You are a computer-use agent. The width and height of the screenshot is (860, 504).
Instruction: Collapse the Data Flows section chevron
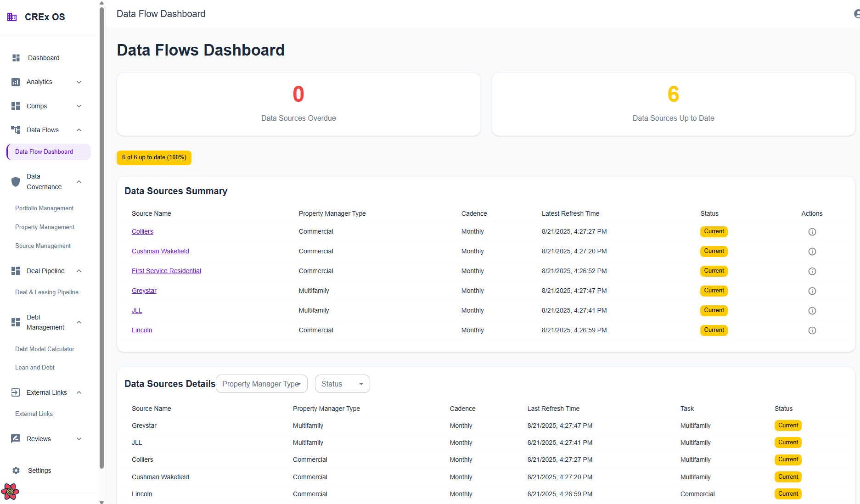tap(79, 130)
